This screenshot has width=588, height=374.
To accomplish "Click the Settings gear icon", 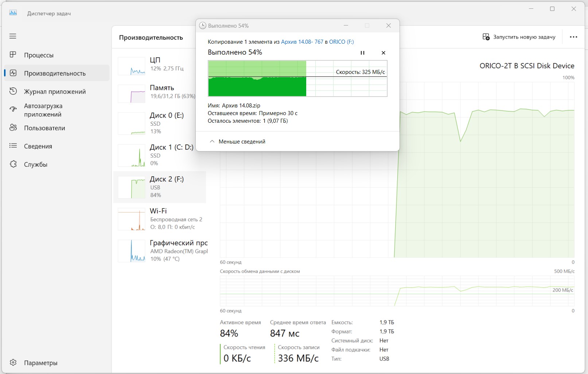I will click(x=13, y=362).
